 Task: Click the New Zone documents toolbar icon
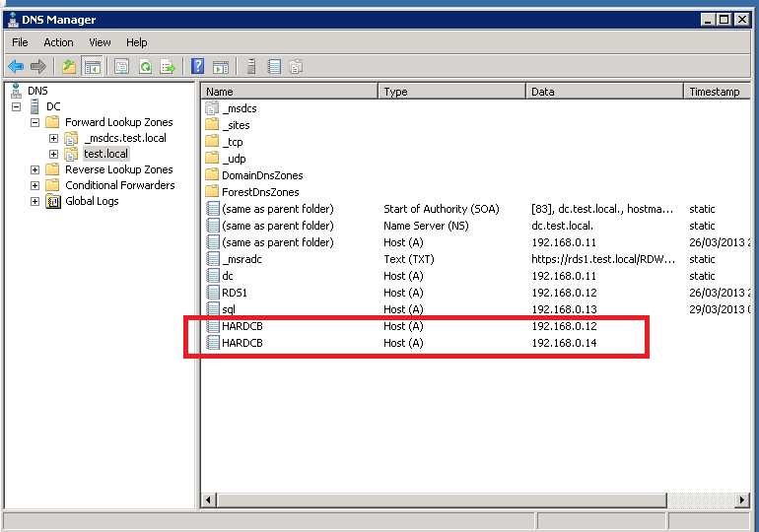tap(296, 66)
